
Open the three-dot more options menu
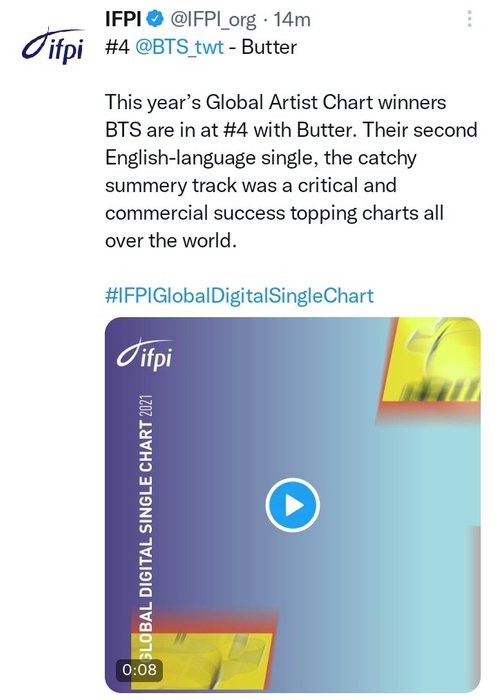[469, 19]
